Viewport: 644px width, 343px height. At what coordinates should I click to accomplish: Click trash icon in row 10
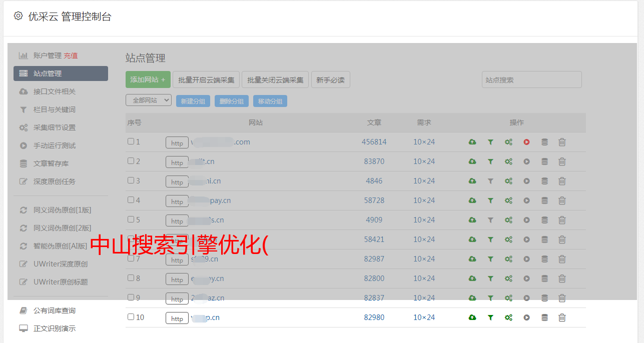(x=562, y=317)
